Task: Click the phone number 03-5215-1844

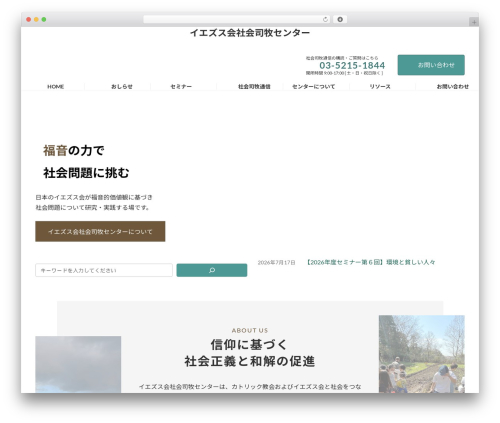Action: click(352, 65)
